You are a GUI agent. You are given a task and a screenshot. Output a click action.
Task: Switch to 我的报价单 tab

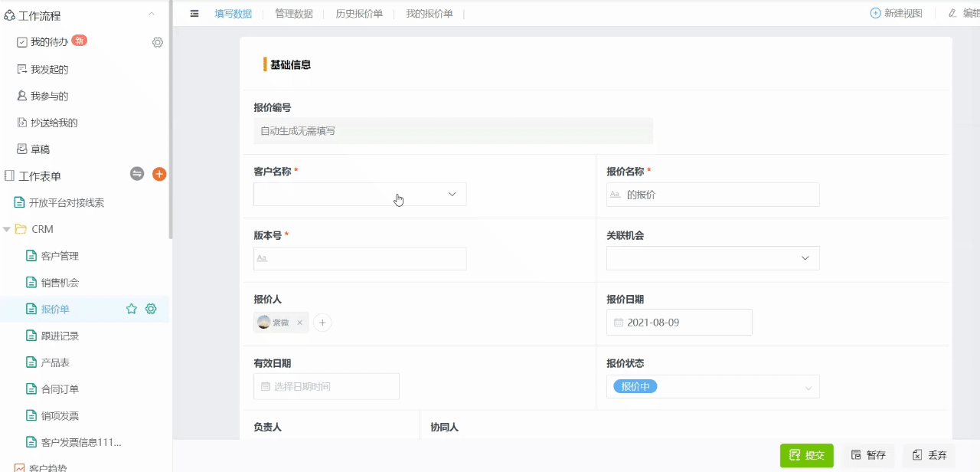pyautogui.click(x=430, y=13)
